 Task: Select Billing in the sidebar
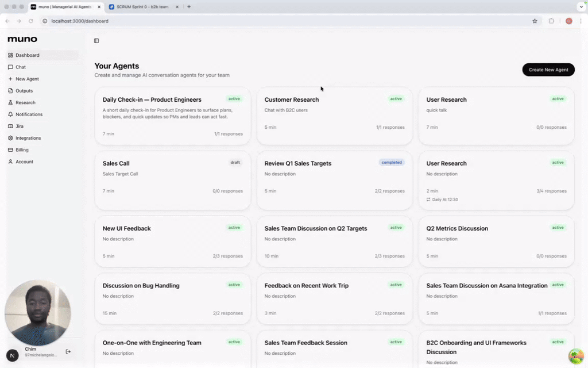(x=22, y=150)
